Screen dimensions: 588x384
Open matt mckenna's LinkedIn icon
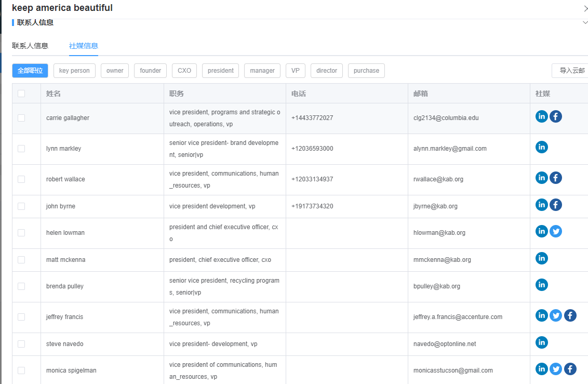coord(541,258)
